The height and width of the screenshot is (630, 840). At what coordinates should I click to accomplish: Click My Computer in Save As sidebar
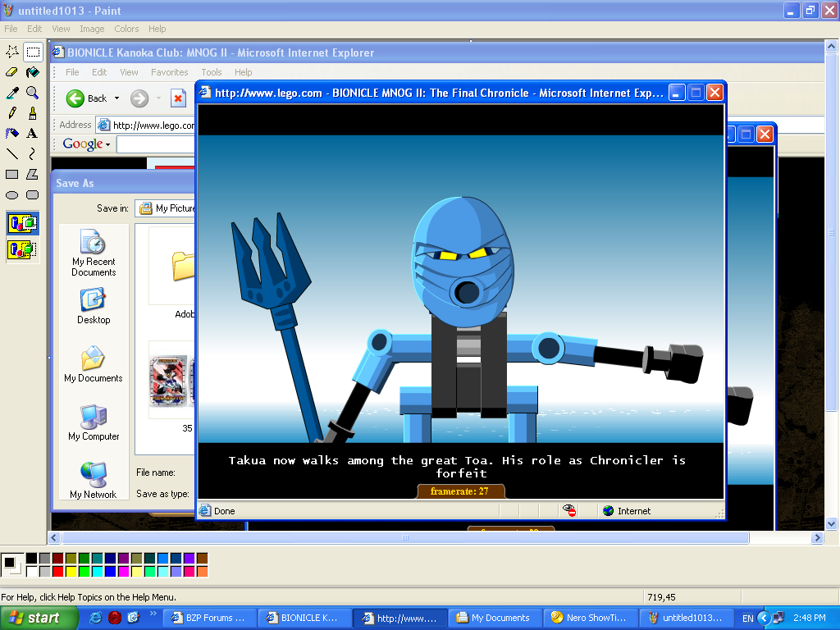(94, 422)
